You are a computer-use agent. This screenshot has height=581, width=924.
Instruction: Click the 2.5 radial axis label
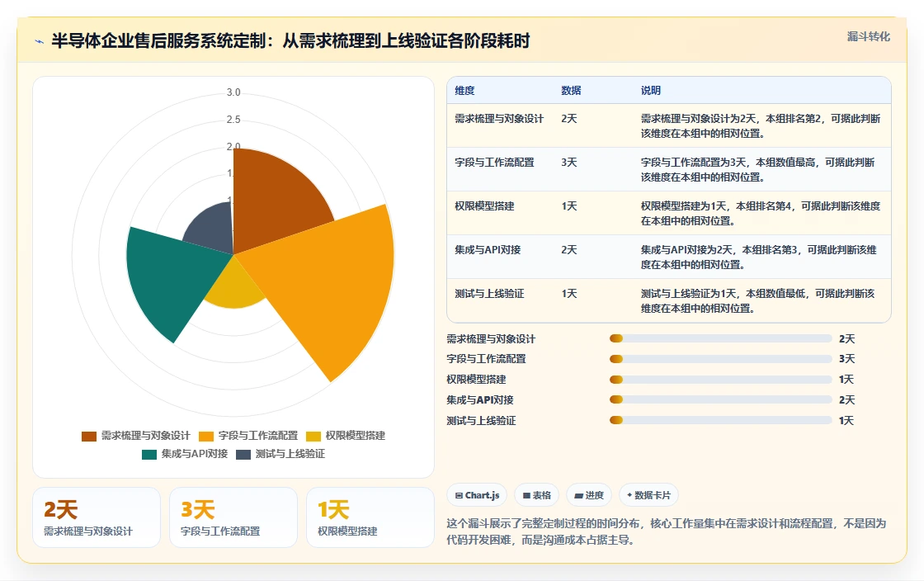pos(233,120)
